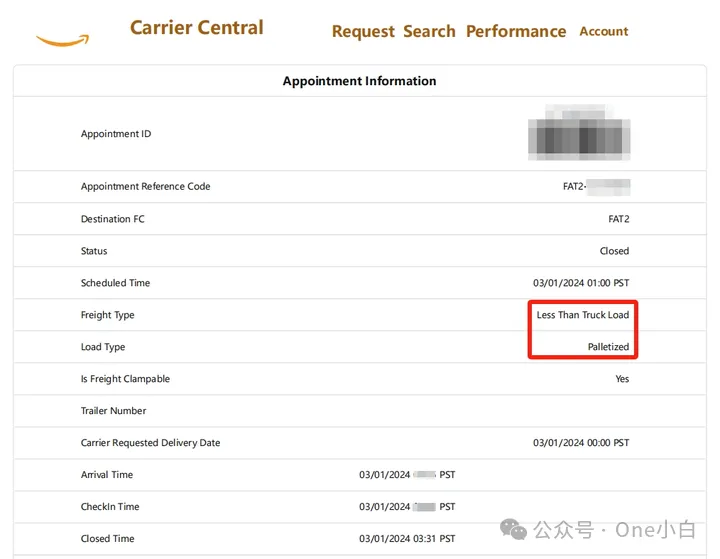Click the FAT2- reference code value
The image size is (720, 559).
click(596, 186)
